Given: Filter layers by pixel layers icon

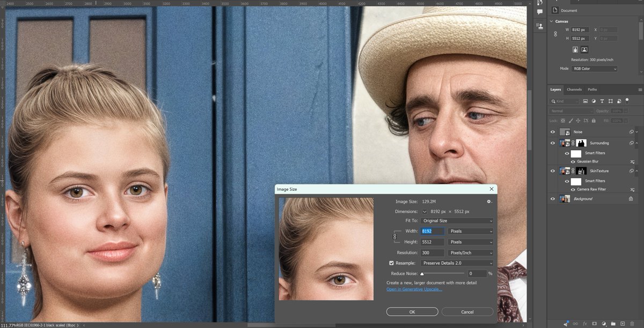Looking at the screenshot, I should click(x=586, y=101).
